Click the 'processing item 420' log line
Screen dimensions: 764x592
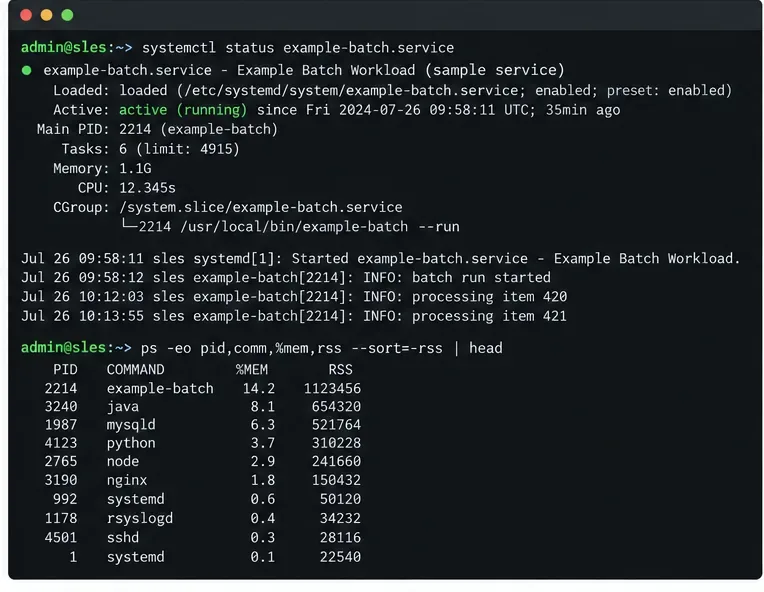pos(294,297)
